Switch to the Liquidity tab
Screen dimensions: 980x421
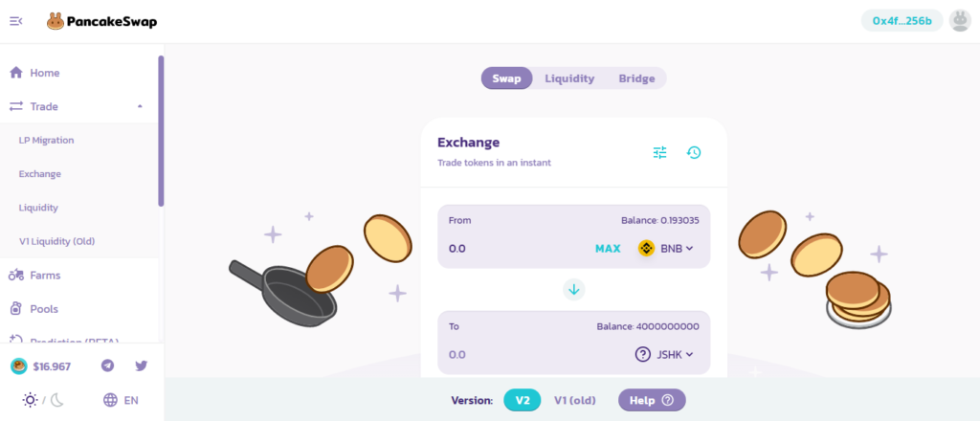pyautogui.click(x=569, y=78)
